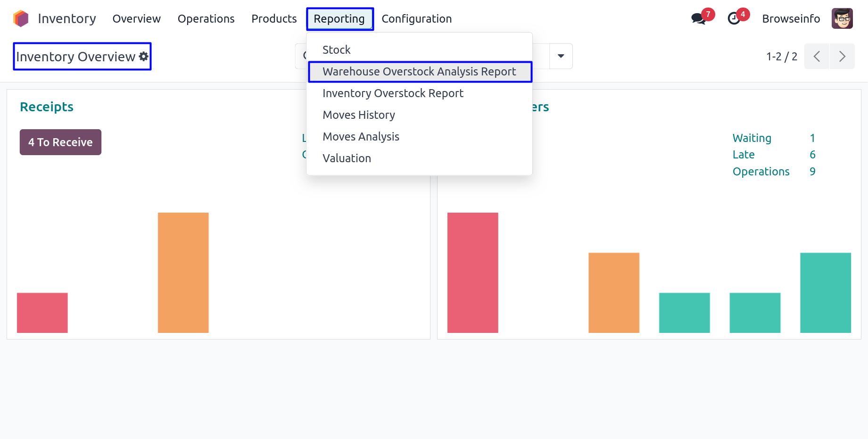Click the 4 To Receive button

tap(60, 142)
